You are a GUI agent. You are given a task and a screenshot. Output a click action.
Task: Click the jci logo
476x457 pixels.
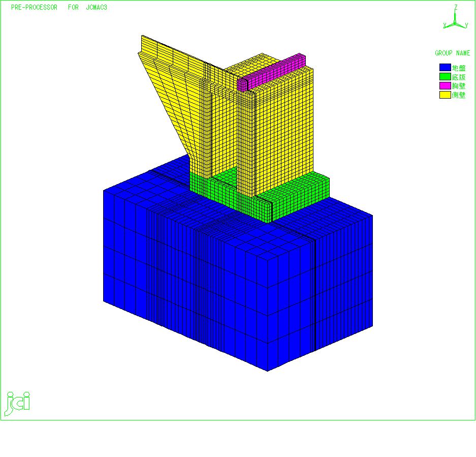(18, 404)
